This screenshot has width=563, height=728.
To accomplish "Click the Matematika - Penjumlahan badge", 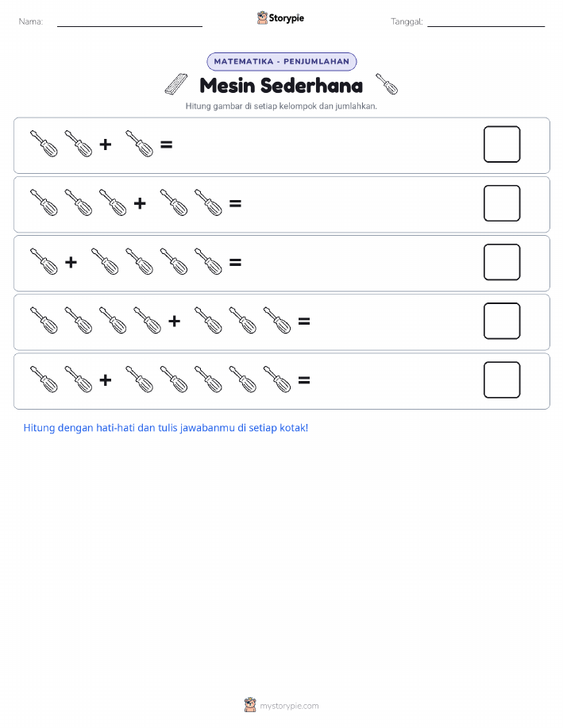I will [x=281, y=61].
